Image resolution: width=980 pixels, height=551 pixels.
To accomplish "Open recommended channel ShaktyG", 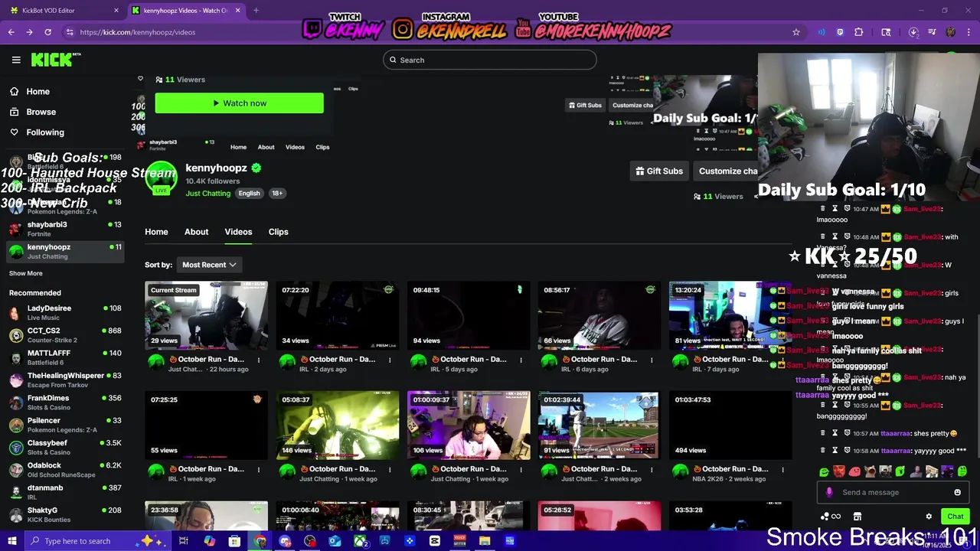I will point(65,514).
